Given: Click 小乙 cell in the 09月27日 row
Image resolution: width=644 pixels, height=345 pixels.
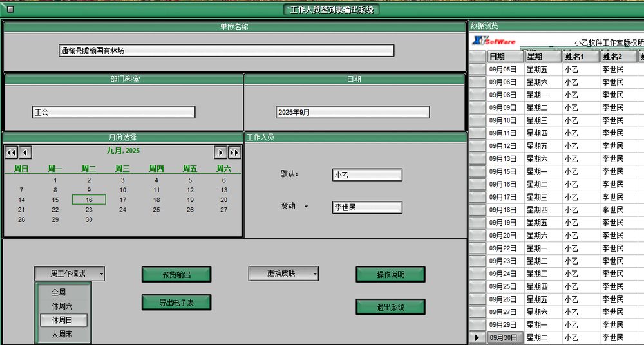Looking at the screenshot, I should tap(581, 312).
